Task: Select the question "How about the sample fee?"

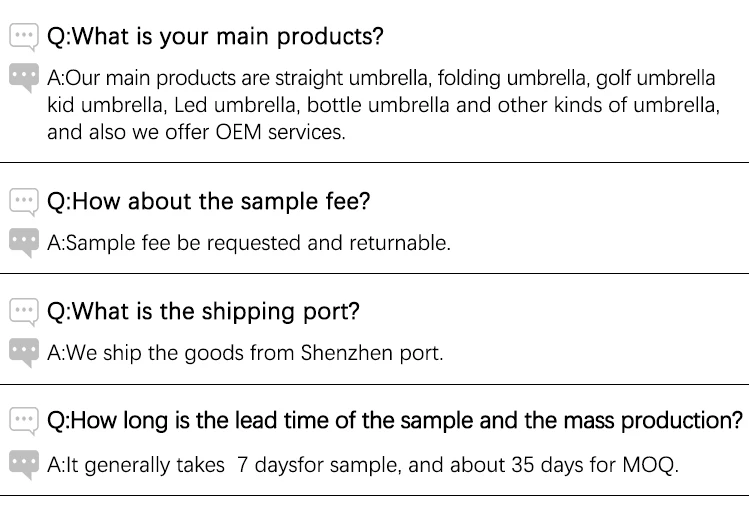Action: [x=209, y=201]
